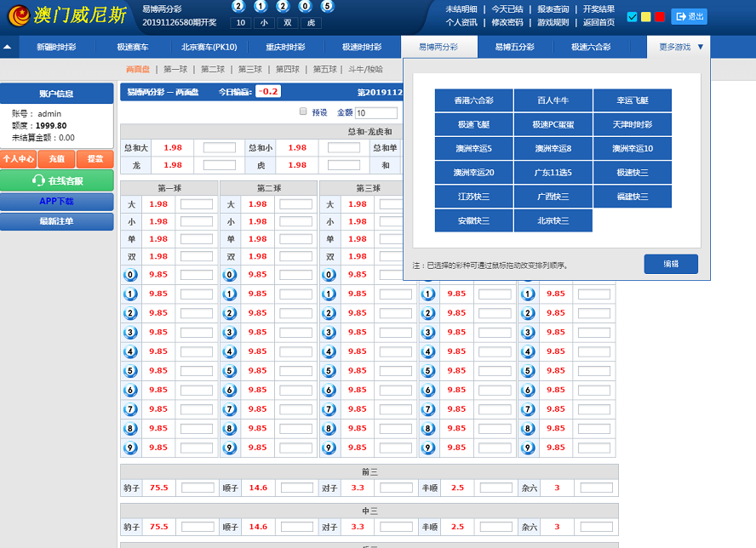This screenshot has width=756, height=548.
Task: Select ball number 5 in 第二球 column
Action: [x=231, y=371]
